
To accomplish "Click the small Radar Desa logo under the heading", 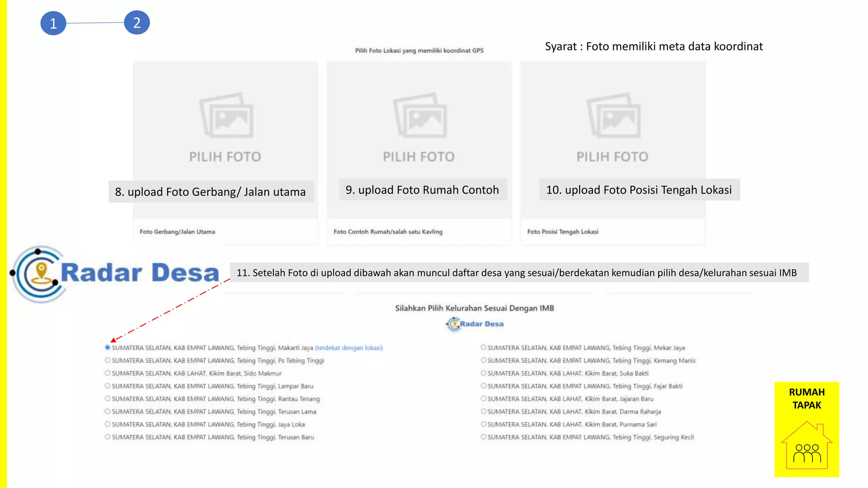I will (475, 324).
